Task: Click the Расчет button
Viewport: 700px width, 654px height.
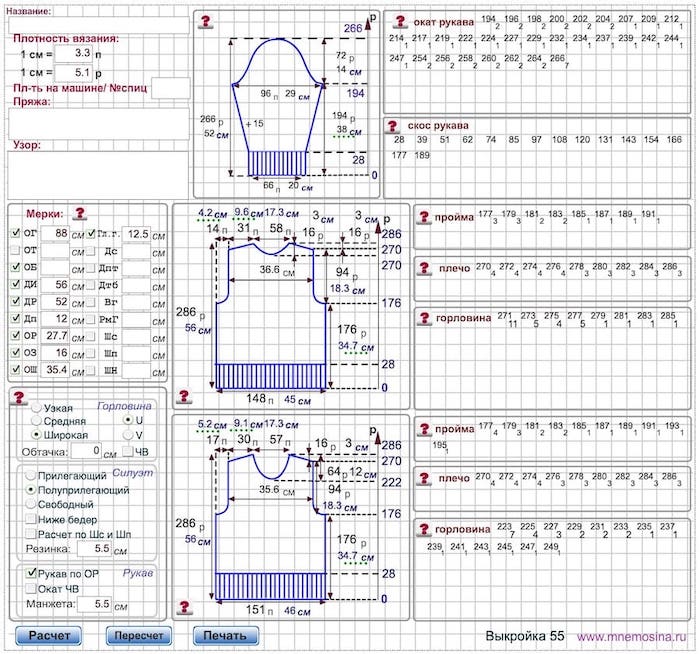Action: coord(49,635)
